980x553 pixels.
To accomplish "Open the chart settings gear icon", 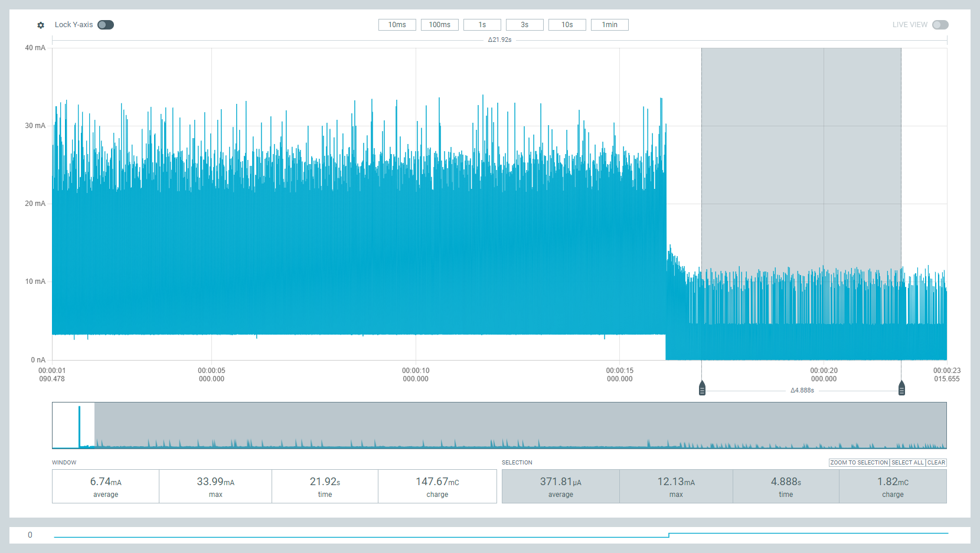I will tap(41, 25).
